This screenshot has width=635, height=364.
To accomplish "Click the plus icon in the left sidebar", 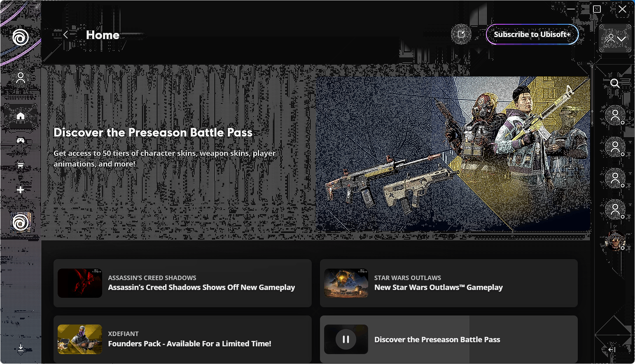I will click(21, 190).
